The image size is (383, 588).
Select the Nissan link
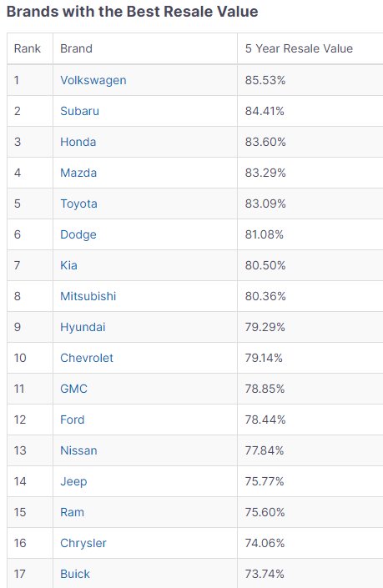[x=78, y=450]
